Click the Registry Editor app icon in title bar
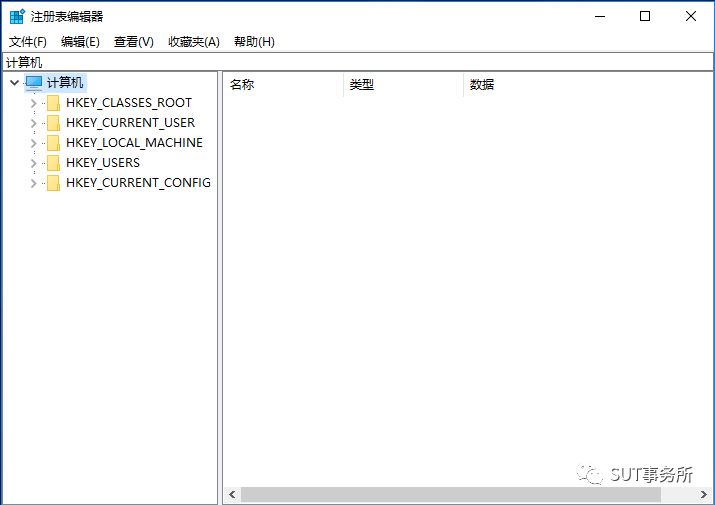Image resolution: width=715 pixels, height=505 pixels. coord(17,16)
